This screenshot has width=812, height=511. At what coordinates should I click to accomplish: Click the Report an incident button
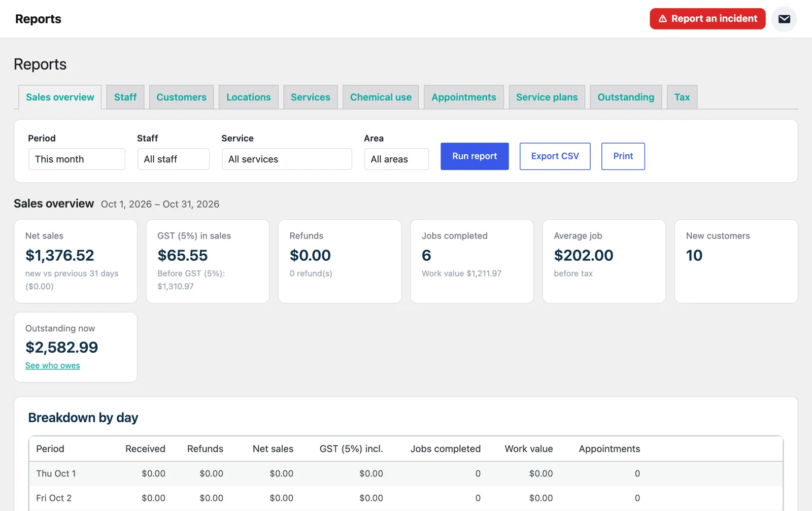coord(707,19)
